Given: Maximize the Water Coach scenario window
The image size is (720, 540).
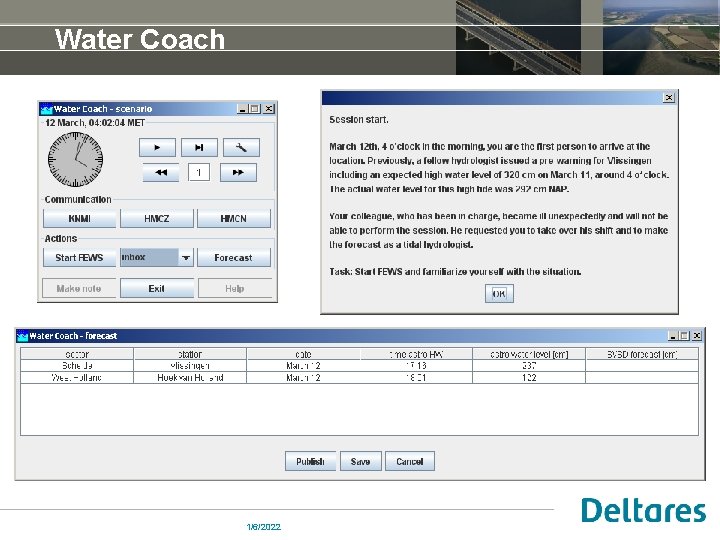Looking at the screenshot, I should click(255, 109).
